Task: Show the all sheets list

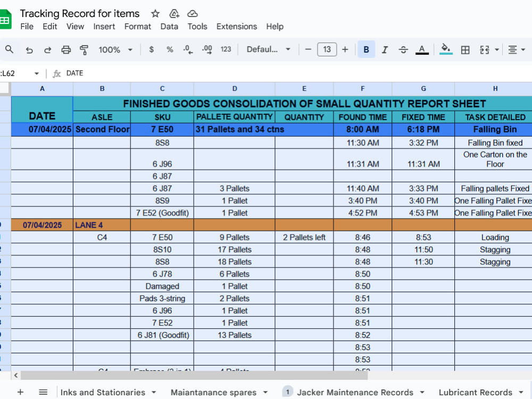Action: (43, 392)
